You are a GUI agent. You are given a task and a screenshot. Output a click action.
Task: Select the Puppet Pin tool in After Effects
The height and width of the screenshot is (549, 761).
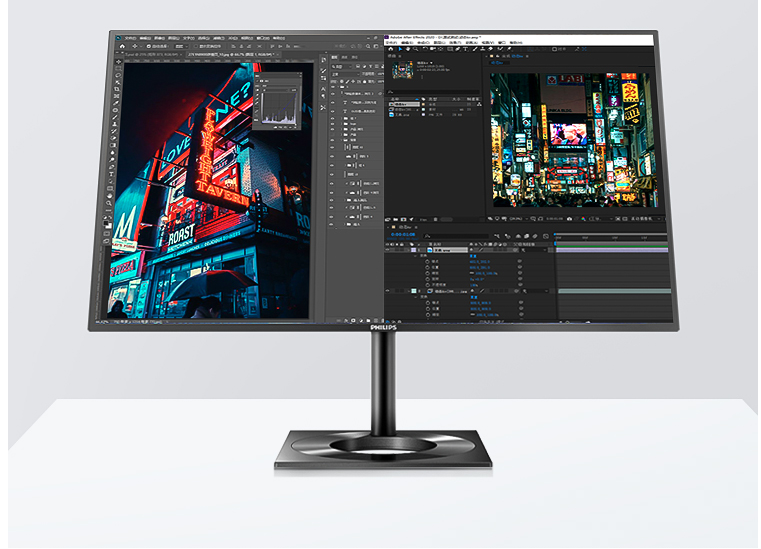coord(509,49)
